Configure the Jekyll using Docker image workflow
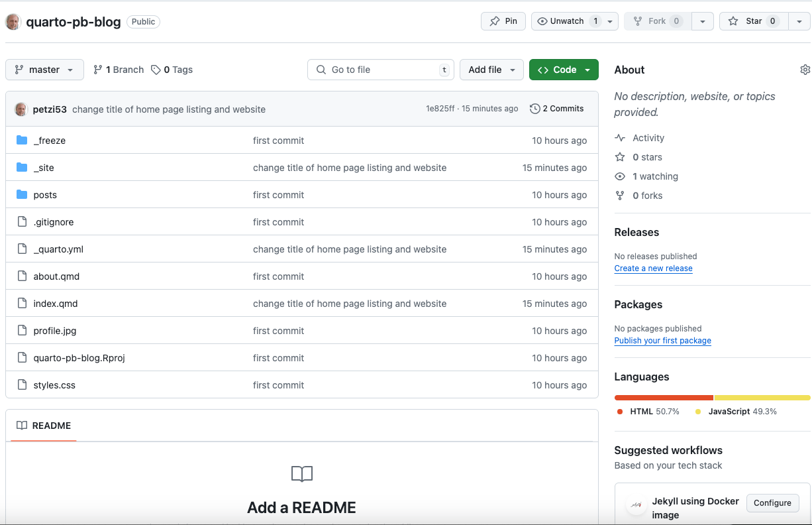Viewport: 812px width, 525px height. 772,503
